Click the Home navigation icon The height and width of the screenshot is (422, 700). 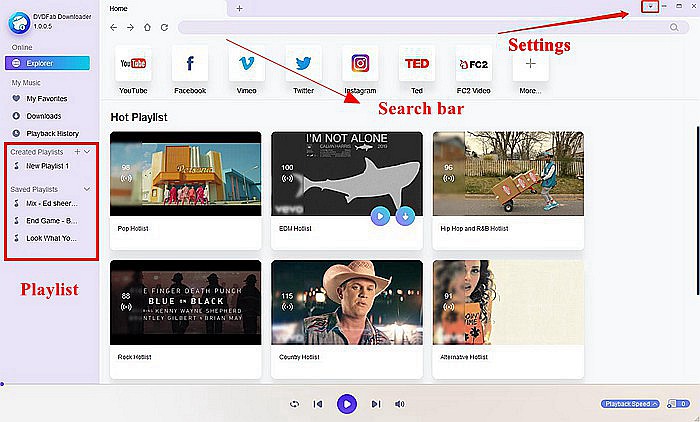click(x=147, y=28)
